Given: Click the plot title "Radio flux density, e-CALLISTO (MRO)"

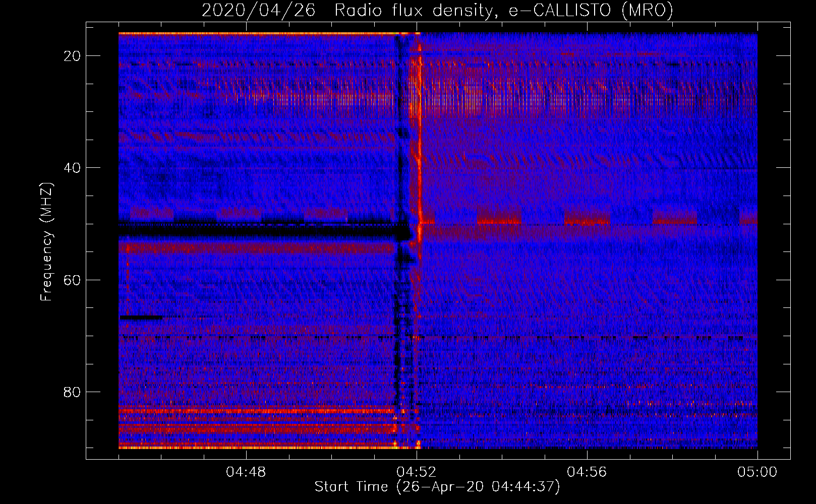Looking at the screenshot, I should click(504, 10).
